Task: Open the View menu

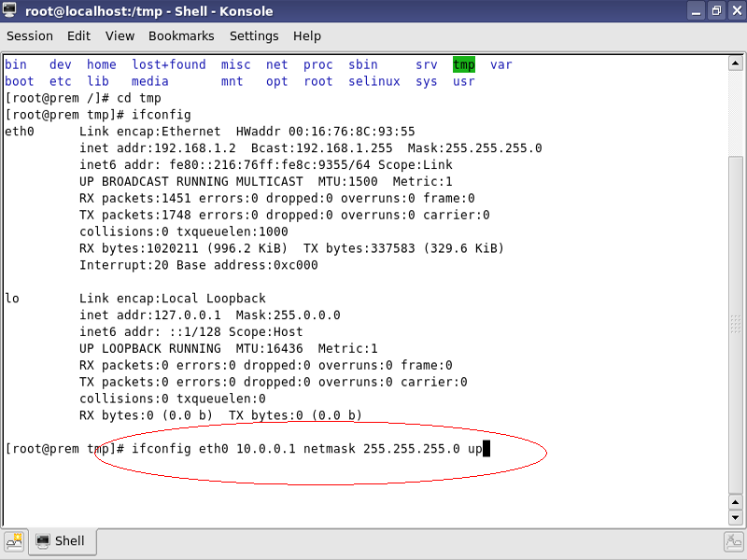Action: [120, 36]
